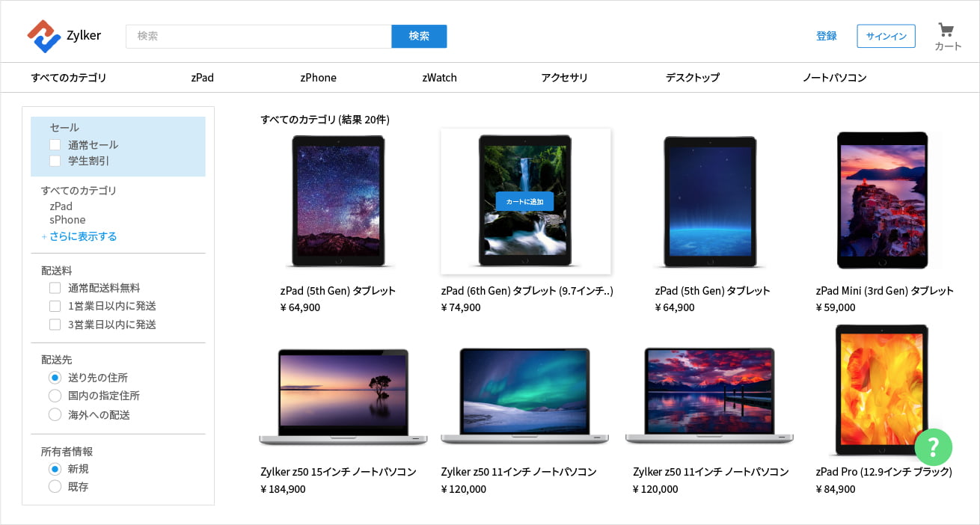Click Zylker z50 15インチ ノートパソコン title
This screenshot has height=525, width=980.
[x=338, y=472]
